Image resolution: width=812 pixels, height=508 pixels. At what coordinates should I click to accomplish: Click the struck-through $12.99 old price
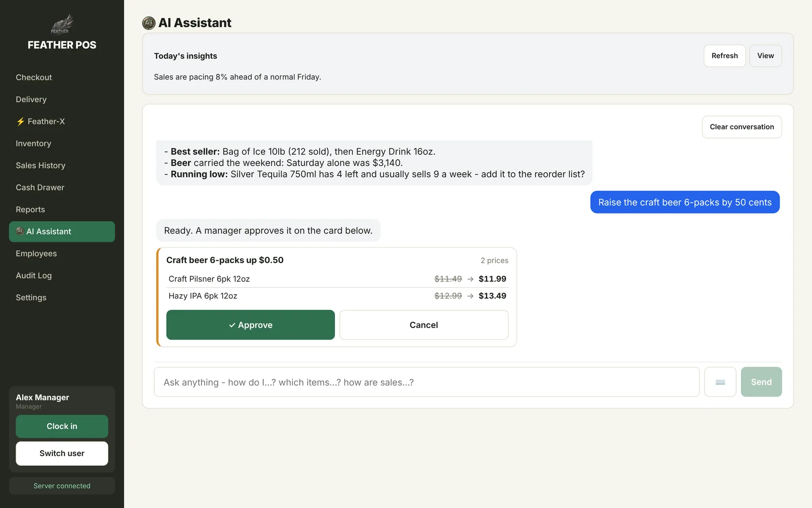pos(448,296)
